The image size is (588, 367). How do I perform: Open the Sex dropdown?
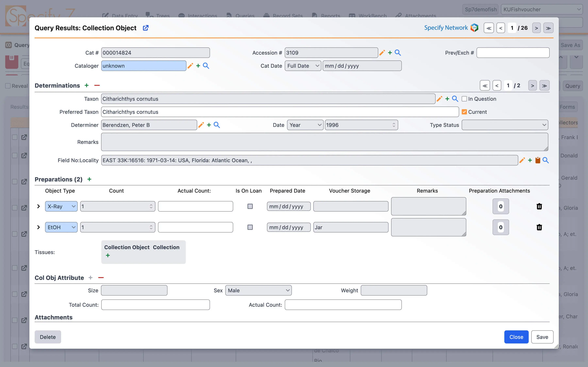click(258, 290)
